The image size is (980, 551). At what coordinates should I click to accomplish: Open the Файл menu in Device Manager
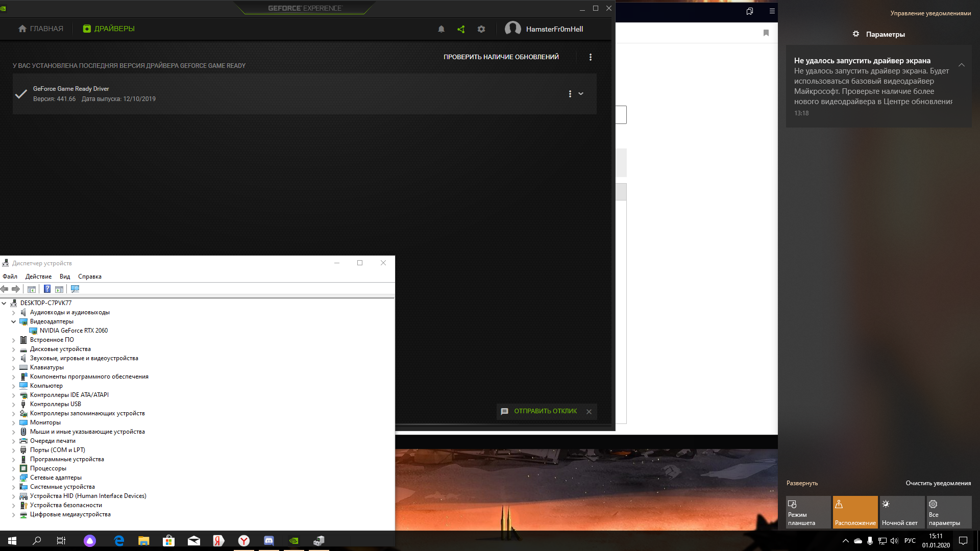point(10,277)
